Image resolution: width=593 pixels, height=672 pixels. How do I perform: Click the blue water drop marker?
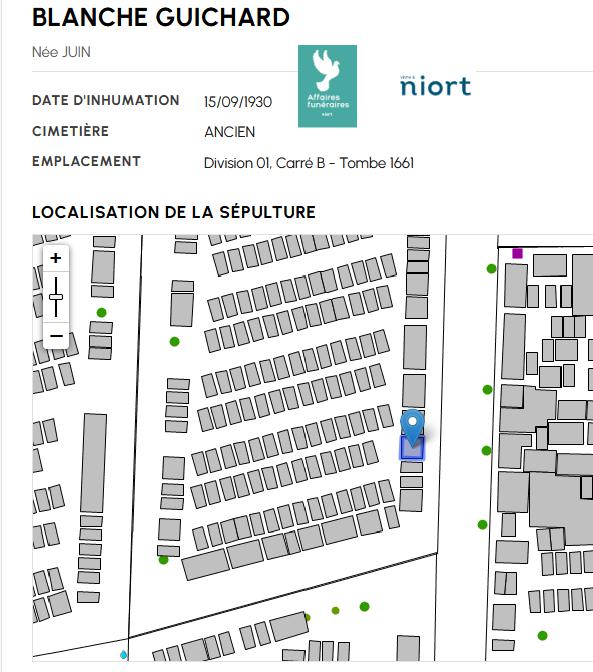123,654
